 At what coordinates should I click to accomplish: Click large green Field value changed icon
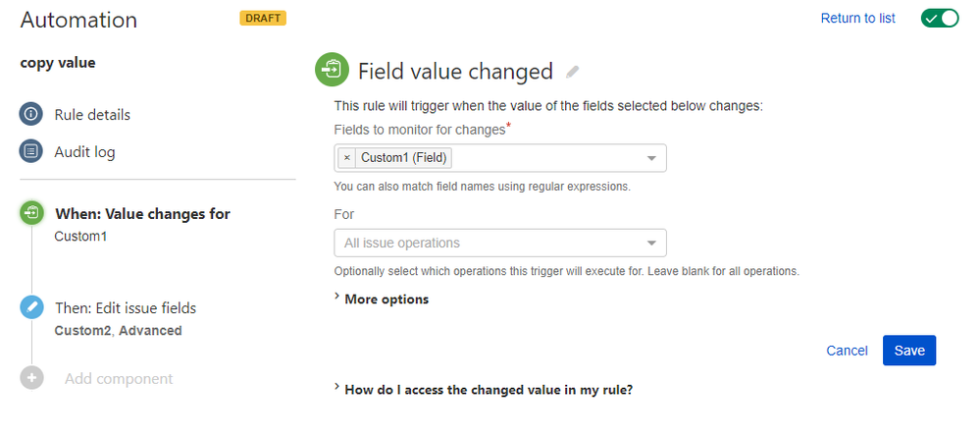[332, 70]
